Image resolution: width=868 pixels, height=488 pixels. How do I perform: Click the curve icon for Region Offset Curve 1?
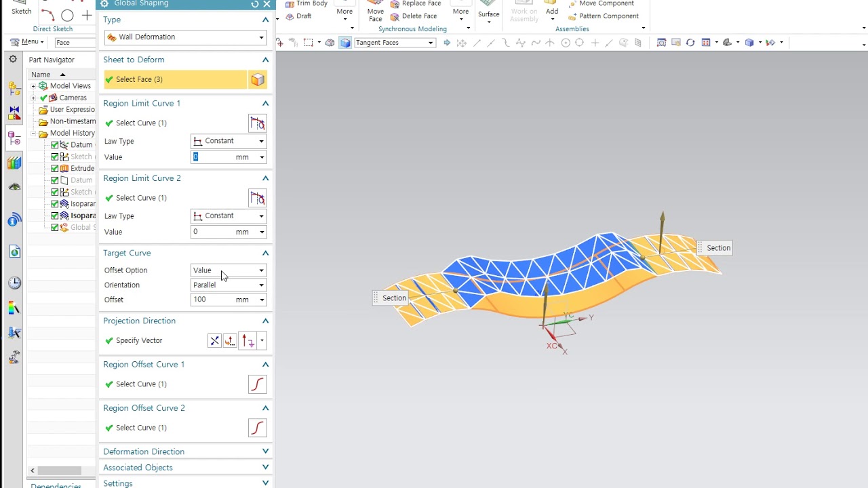pyautogui.click(x=258, y=384)
